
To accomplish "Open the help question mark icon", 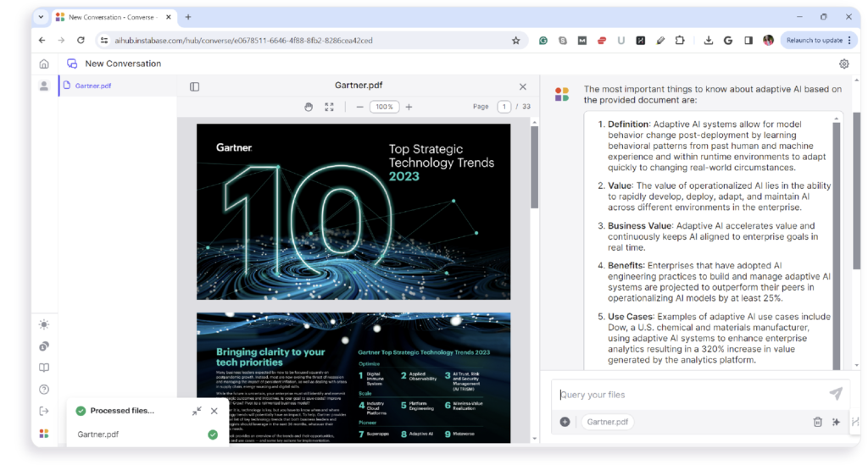I will pos(44,390).
